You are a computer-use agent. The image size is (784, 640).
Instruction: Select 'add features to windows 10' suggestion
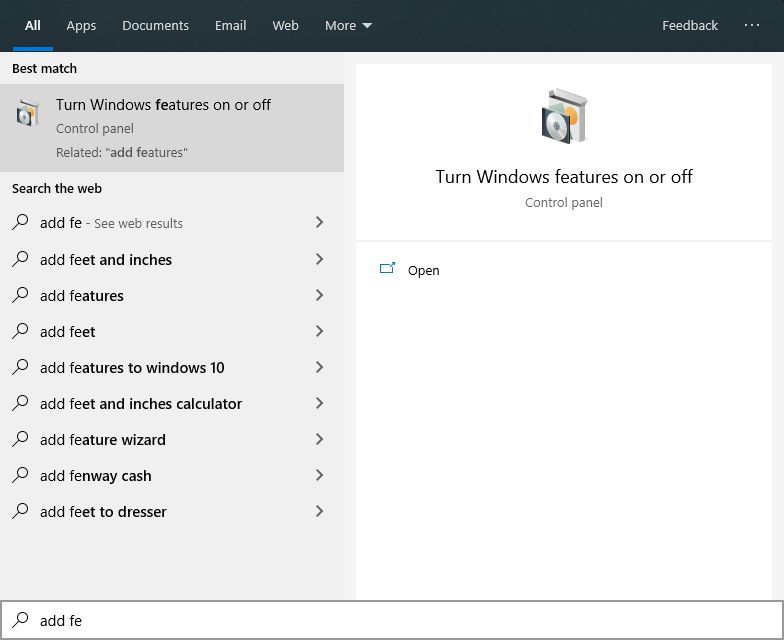(x=172, y=368)
